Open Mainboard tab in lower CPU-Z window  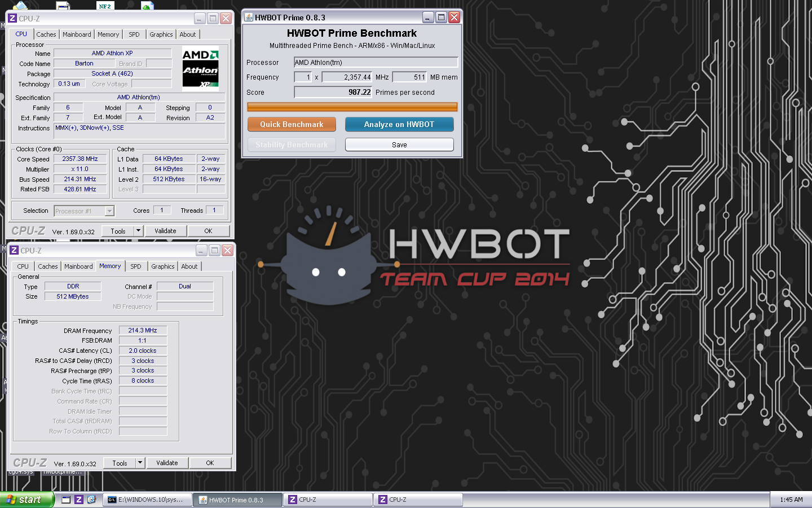click(78, 266)
